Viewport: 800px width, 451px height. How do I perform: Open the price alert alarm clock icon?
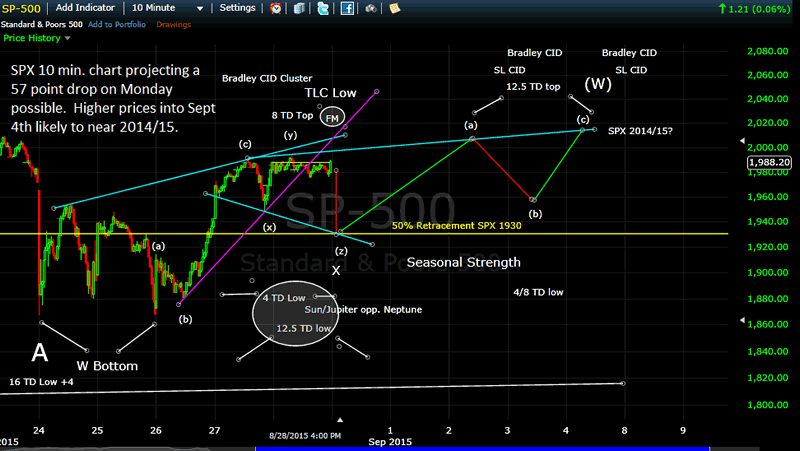(x=276, y=8)
